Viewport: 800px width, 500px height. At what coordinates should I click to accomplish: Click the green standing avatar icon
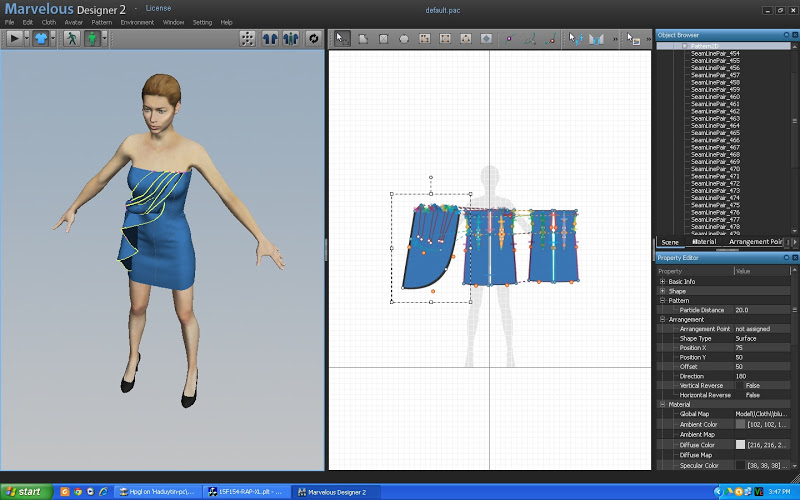(92, 38)
